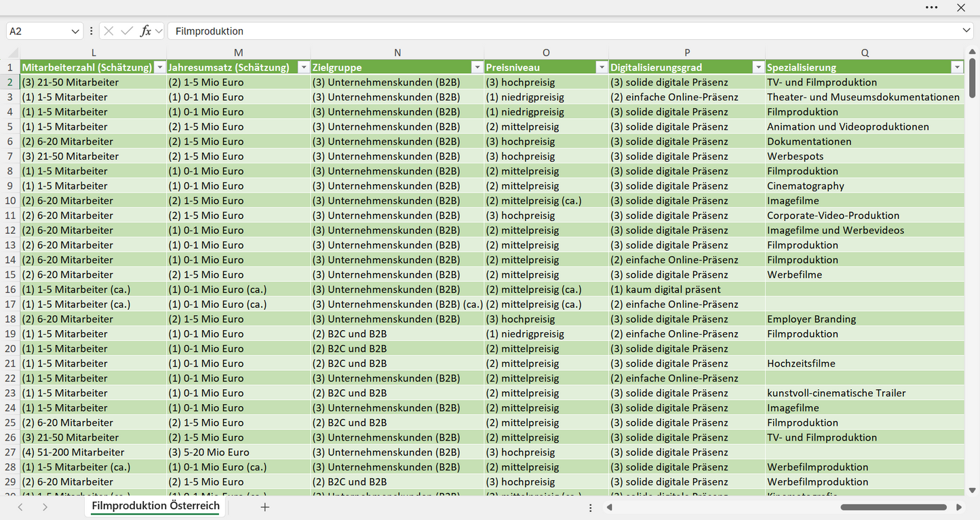Image resolution: width=980 pixels, height=520 pixels.
Task: Select column N header
Action: coord(397,52)
